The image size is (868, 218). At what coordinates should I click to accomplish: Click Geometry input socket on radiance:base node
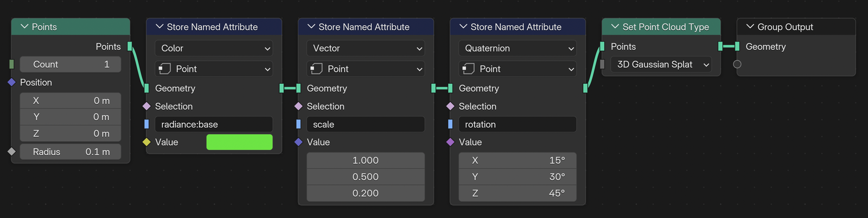[x=146, y=88]
